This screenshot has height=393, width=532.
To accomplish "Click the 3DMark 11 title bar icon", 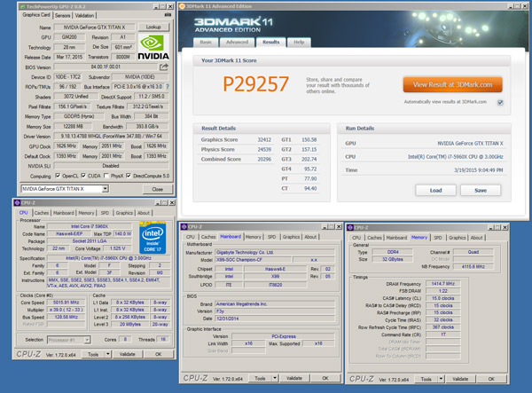I will [182, 6].
